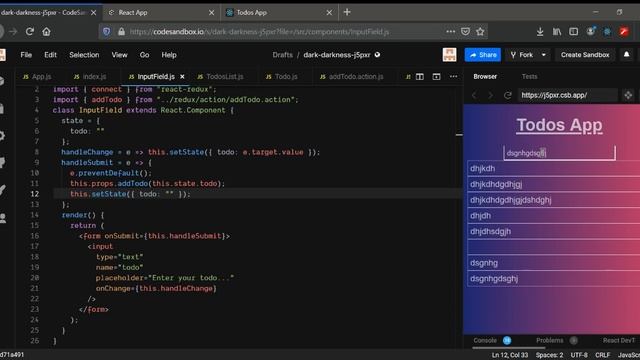Switch to Todo.js editor tab
The width and height of the screenshot is (640, 360).
point(282,77)
